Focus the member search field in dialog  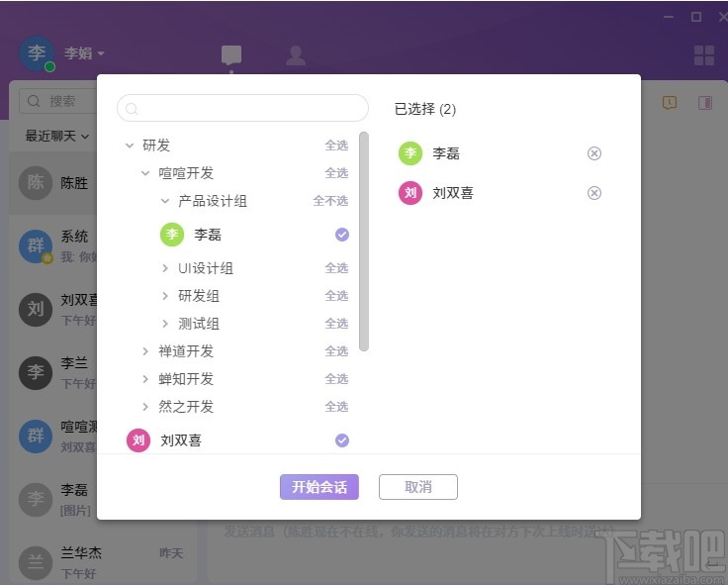242,108
